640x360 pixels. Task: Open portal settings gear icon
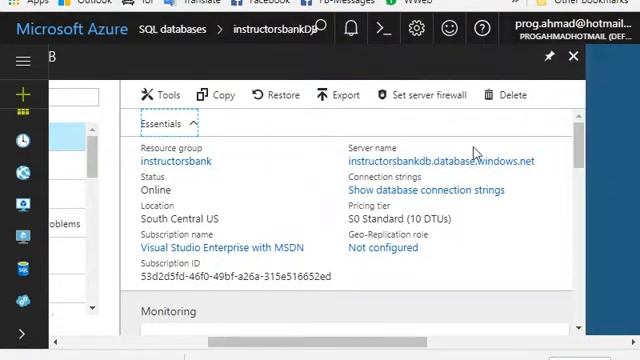[x=416, y=28]
